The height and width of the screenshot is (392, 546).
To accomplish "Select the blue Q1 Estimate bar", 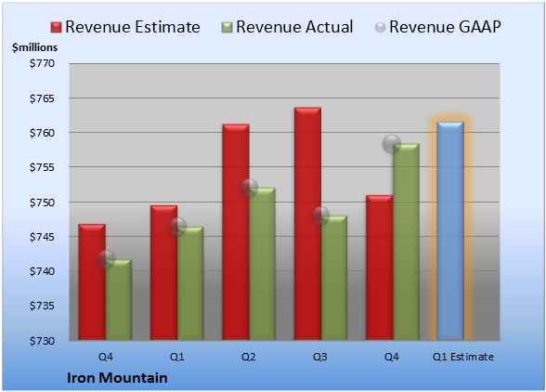I will (450, 230).
